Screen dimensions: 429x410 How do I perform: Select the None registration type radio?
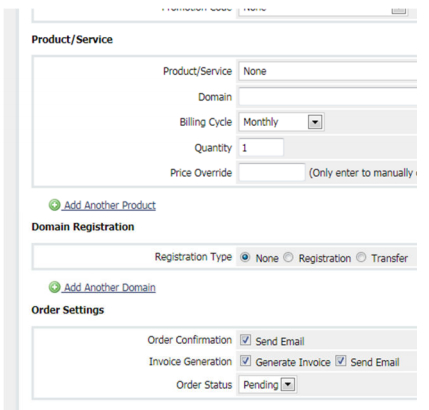tap(245, 257)
